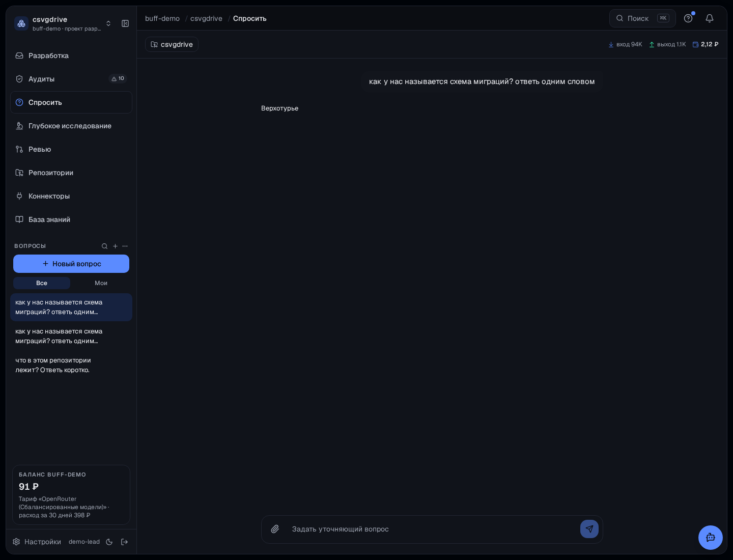The width and height of the screenshot is (733, 560).
Task: Click the Новый вопрос button
Action: (71, 264)
